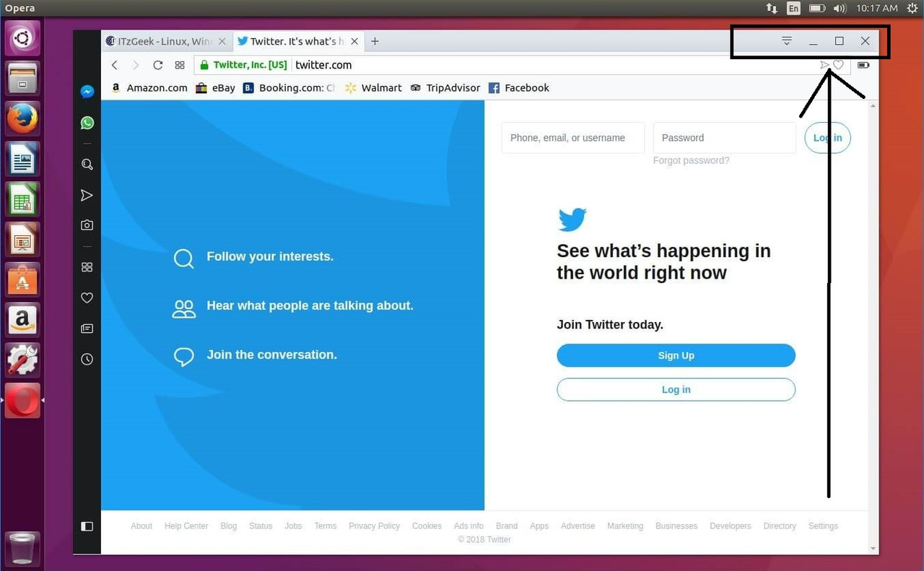The height and width of the screenshot is (571, 924).
Task: Open the volume indicator in top panel
Action: coord(840,8)
